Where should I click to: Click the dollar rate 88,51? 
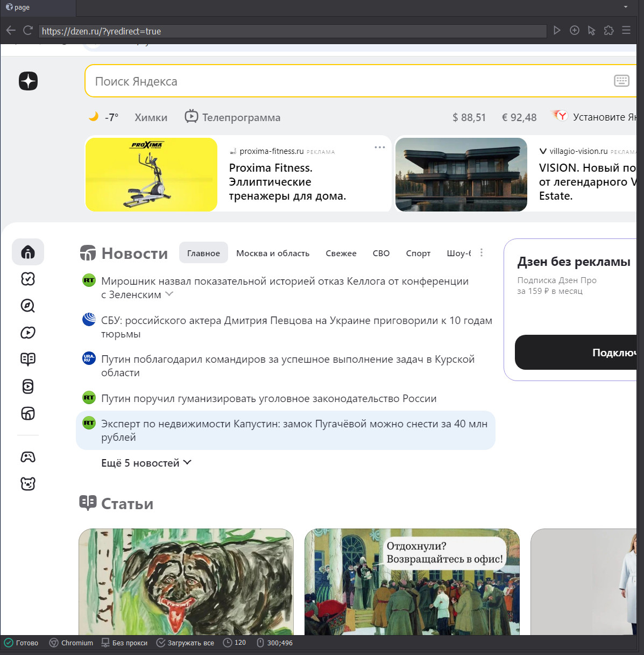pos(469,117)
